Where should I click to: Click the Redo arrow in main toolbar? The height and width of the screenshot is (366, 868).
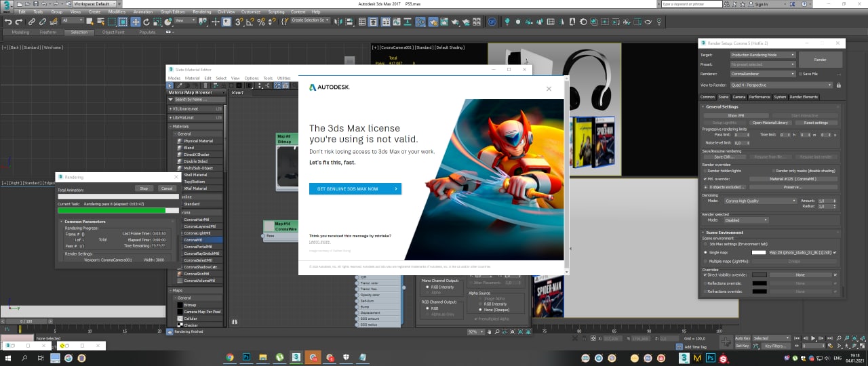tap(19, 22)
